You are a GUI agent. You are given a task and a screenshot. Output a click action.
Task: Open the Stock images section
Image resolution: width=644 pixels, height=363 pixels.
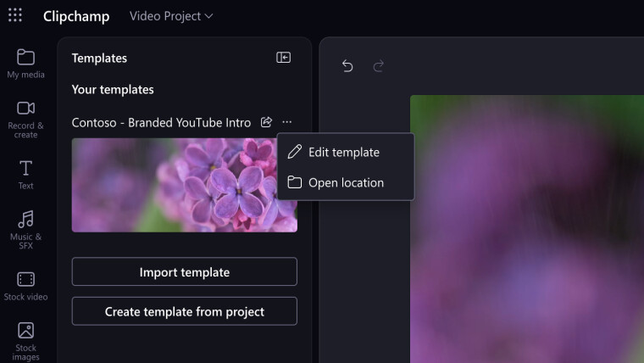tap(25, 342)
